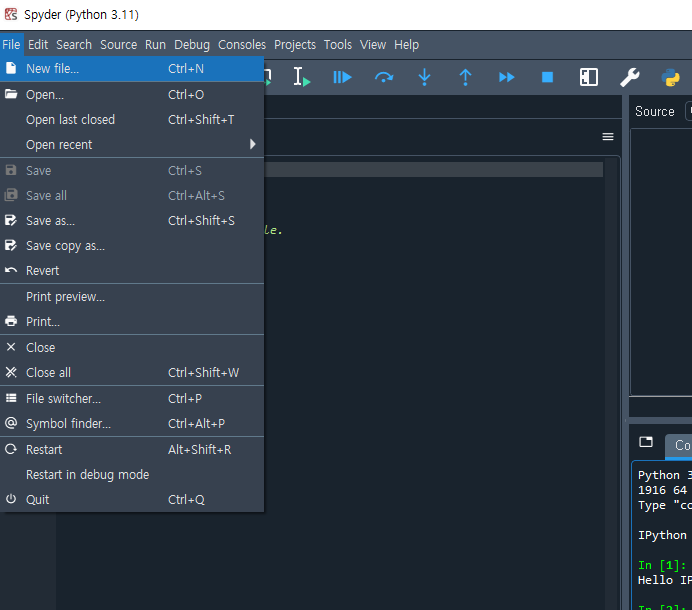Choose Close from the File menu

point(132,347)
